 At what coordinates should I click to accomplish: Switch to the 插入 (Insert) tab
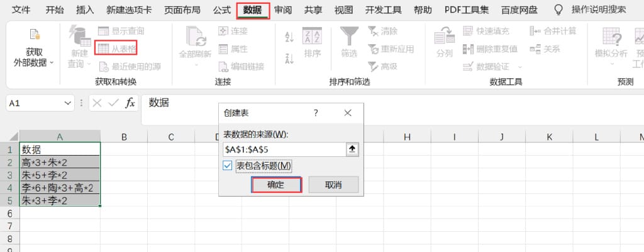[x=85, y=10]
